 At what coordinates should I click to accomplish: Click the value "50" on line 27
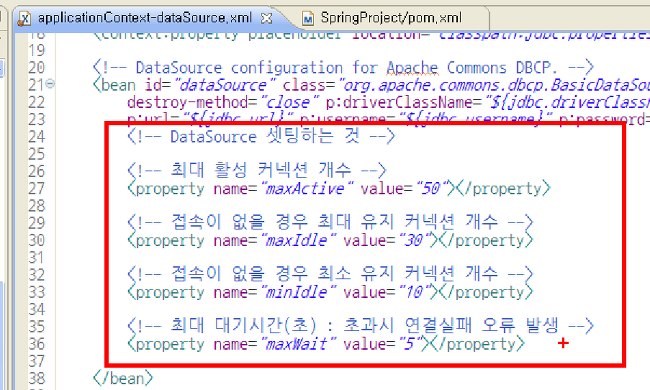431,189
